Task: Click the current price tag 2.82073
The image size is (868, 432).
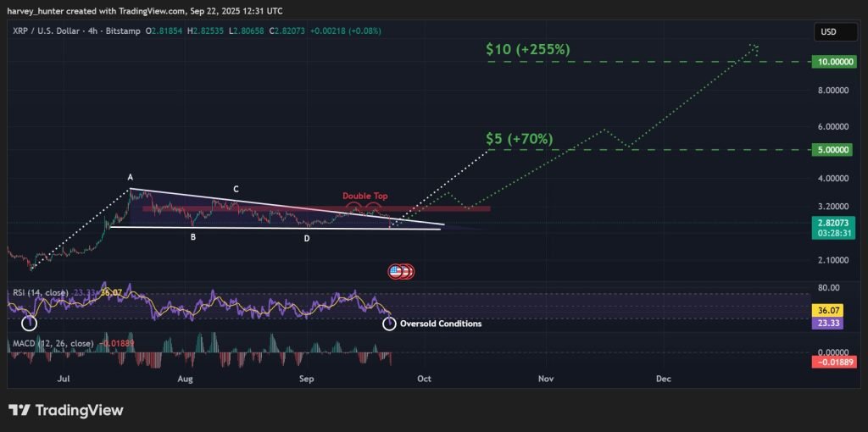Action: pos(832,222)
